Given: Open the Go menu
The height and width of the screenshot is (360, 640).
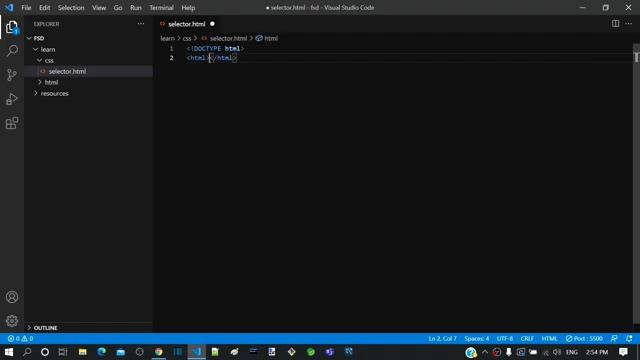Looking at the screenshot, I should [x=118, y=8].
